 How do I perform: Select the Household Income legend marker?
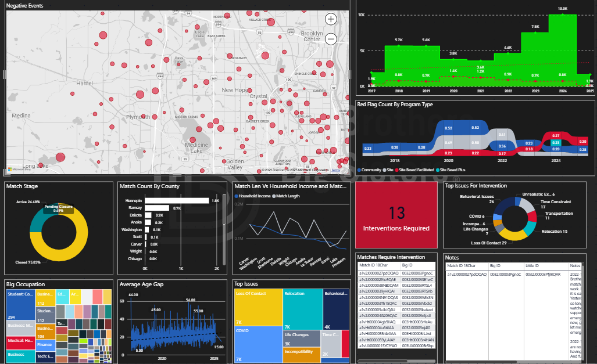pos(237,196)
